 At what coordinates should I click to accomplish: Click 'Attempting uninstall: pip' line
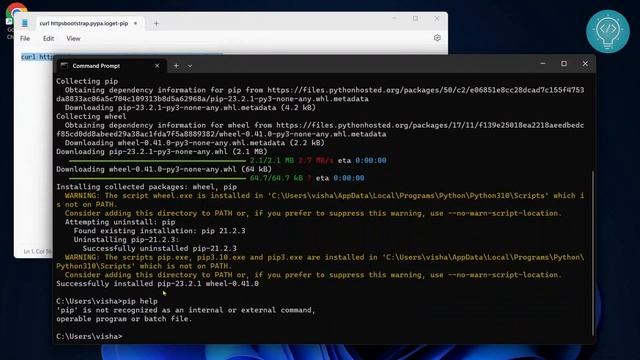pos(120,222)
